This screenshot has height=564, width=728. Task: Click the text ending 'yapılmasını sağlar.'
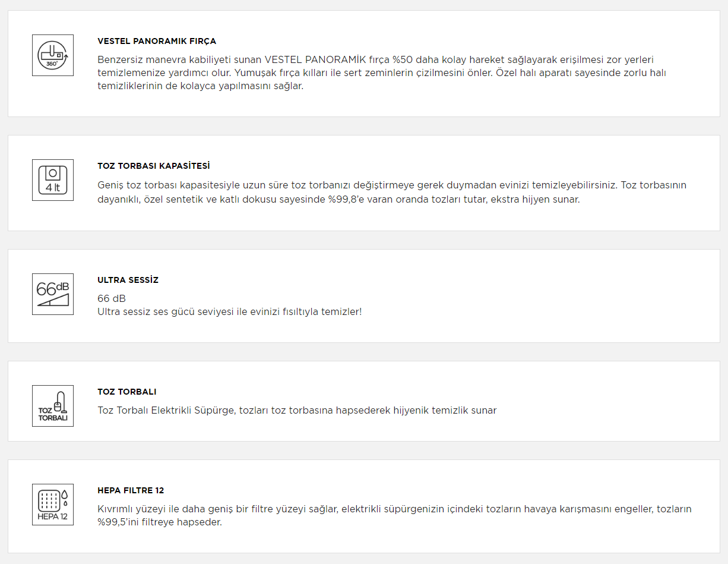[x=200, y=86]
